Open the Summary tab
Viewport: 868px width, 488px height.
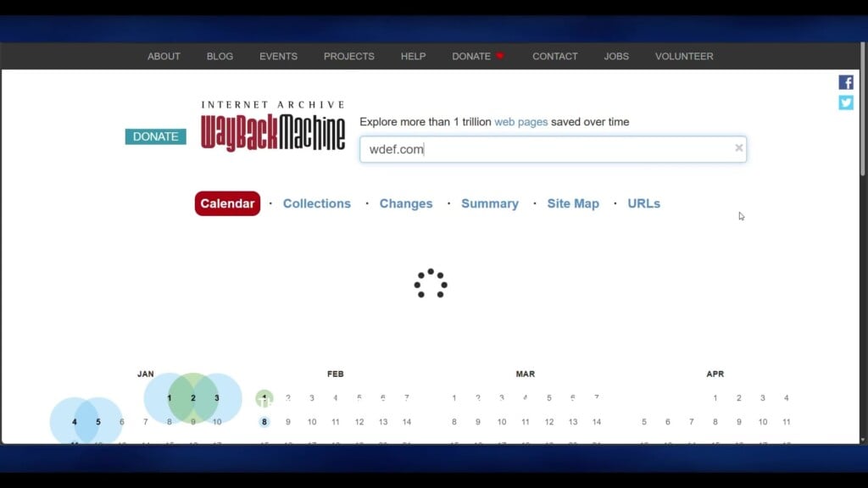coord(490,203)
